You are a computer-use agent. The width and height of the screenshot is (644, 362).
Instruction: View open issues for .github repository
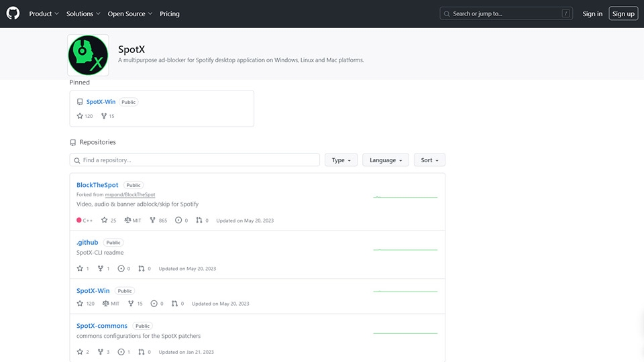(x=124, y=269)
